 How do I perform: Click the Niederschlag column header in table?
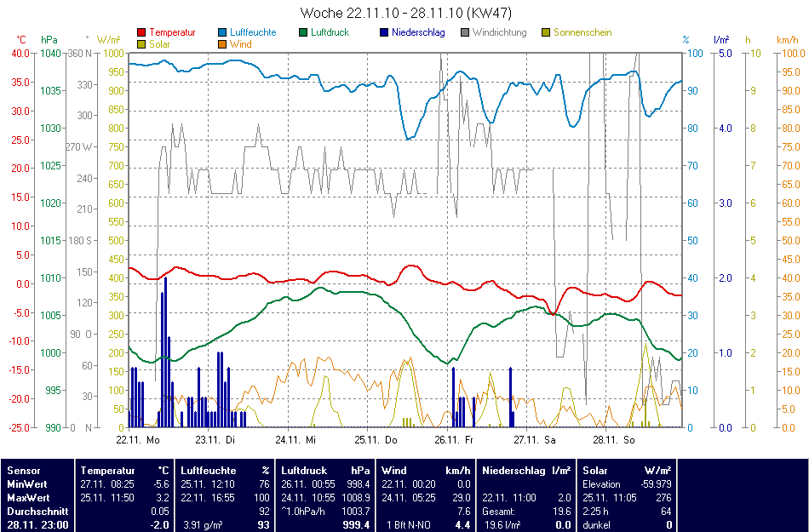click(514, 471)
